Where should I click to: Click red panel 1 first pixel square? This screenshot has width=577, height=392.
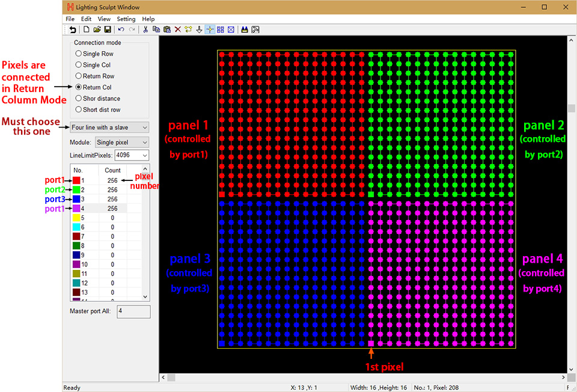coord(222,194)
